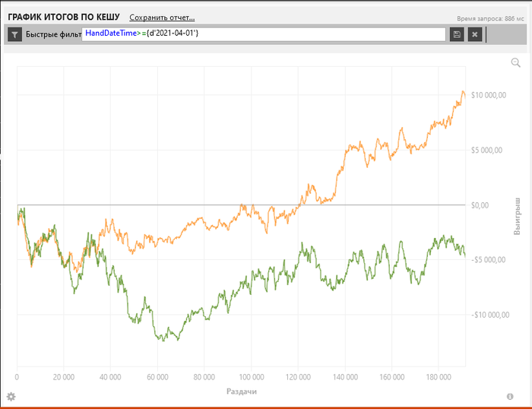Click the $10 000,00 axis label
The image size is (532, 409).
click(x=489, y=95)
